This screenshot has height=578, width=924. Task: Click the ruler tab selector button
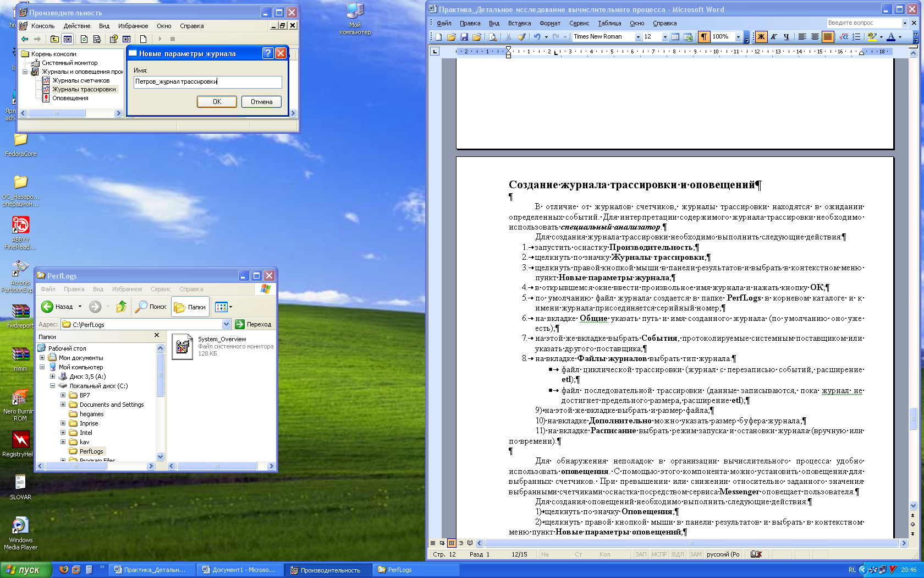click(435, 51)
